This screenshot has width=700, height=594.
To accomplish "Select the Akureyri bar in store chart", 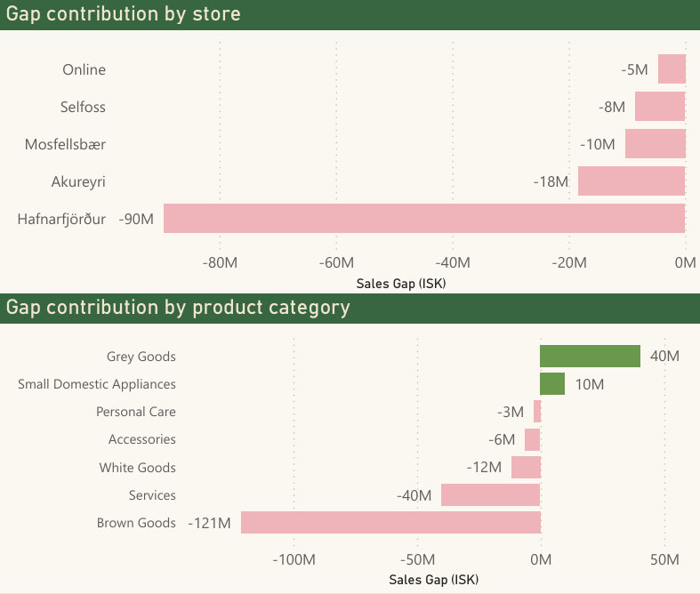I will (632, 181).
